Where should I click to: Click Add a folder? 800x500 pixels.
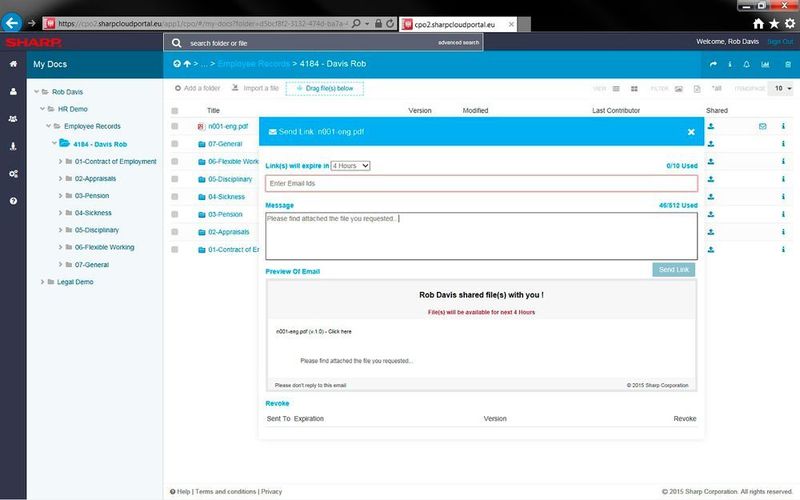coord(197,88)
